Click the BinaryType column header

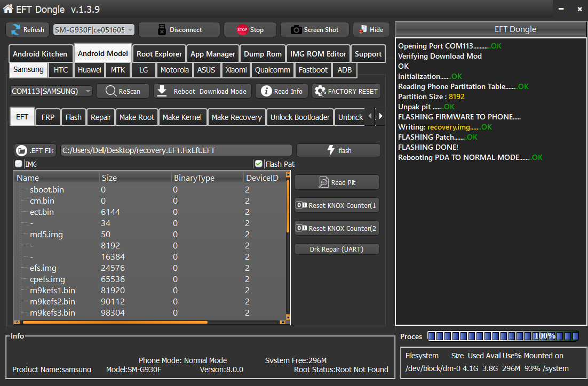tap(208, 178)
